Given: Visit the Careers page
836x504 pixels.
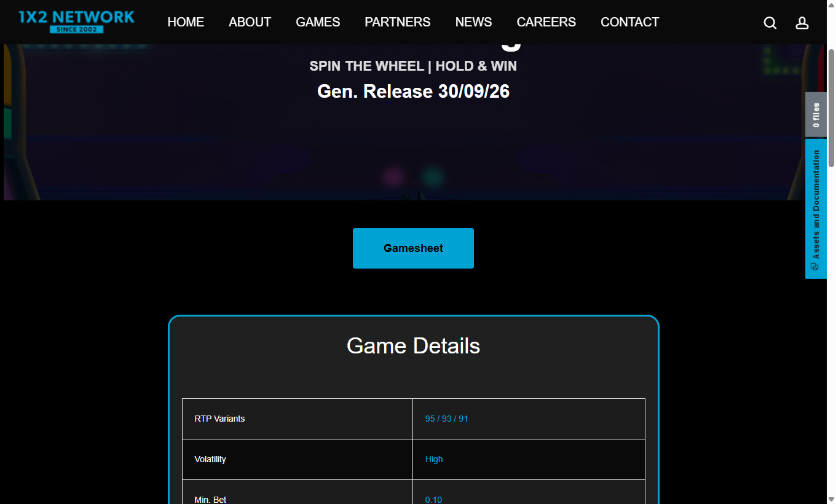Looking at the screenshot, I should pos(546,22).
